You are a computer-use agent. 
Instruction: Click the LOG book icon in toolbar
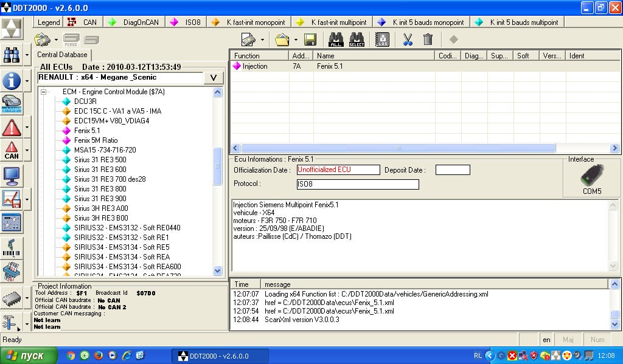(x=382, y=39)
